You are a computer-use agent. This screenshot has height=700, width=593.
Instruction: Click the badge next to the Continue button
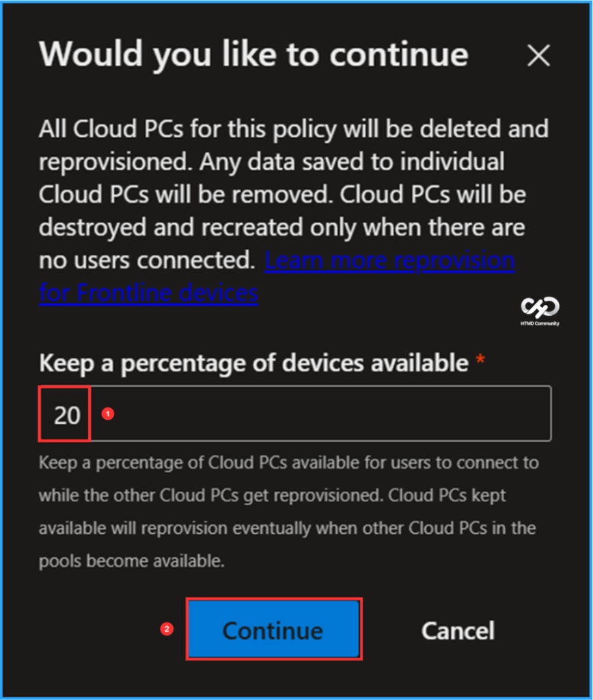166,630
